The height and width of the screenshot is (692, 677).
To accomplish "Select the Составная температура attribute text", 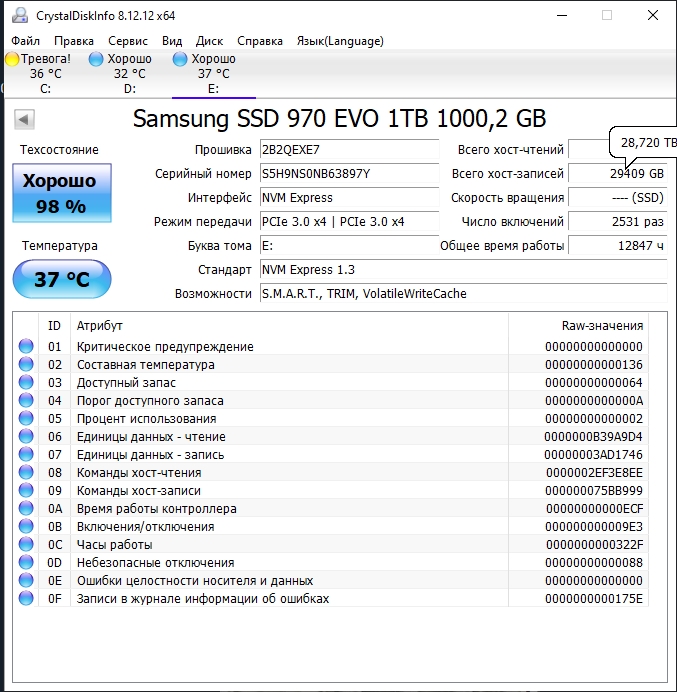I will coord(146,365).
